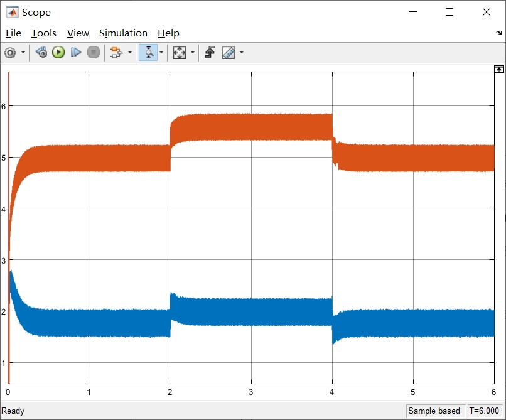
Task: Click the maximize axes button above plot
Action: pyautogui.click(x=499, y=69)
